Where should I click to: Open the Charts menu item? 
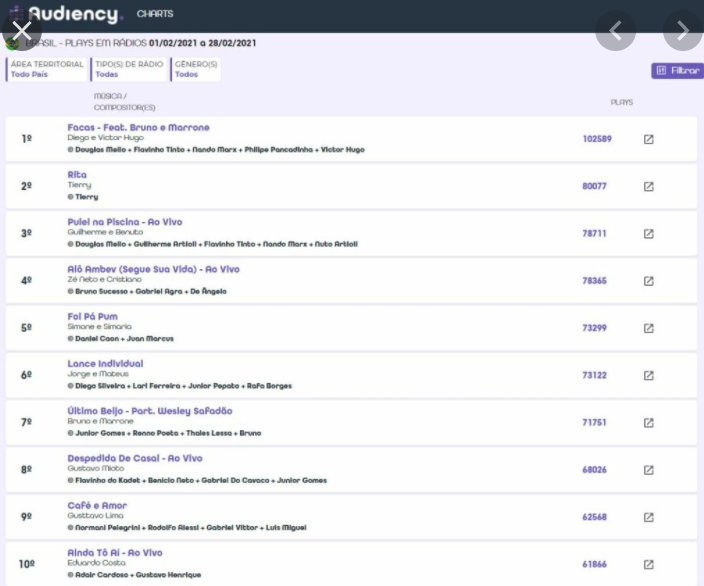(x=155, y=14)
